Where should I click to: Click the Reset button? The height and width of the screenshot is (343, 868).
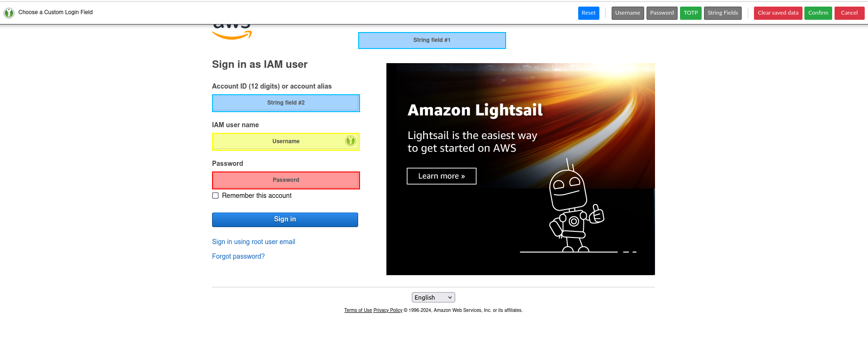[589, 13]
